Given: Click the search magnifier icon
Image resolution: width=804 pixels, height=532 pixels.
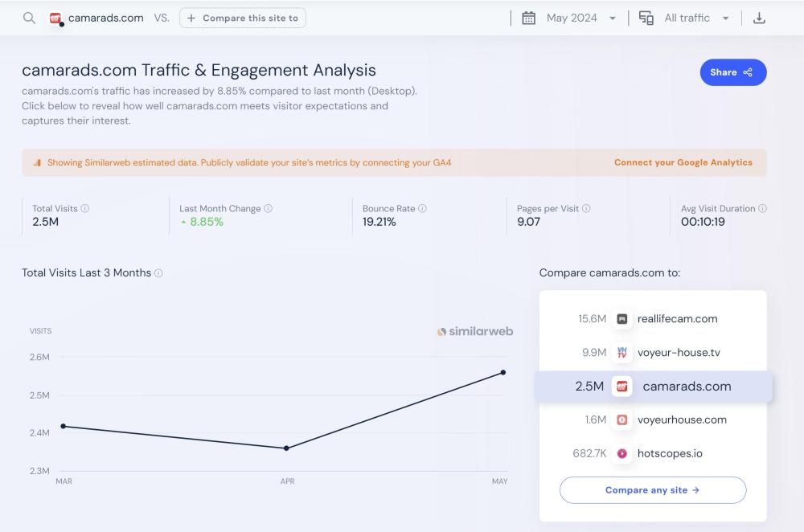Looking at the screenshot, I should [x=29, y=18].
